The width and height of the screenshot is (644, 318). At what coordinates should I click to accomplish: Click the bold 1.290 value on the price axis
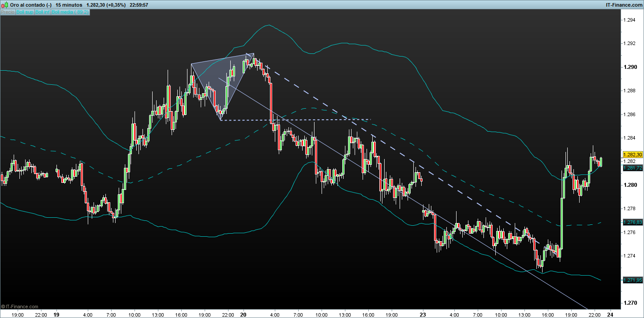[x=629, y=67]
